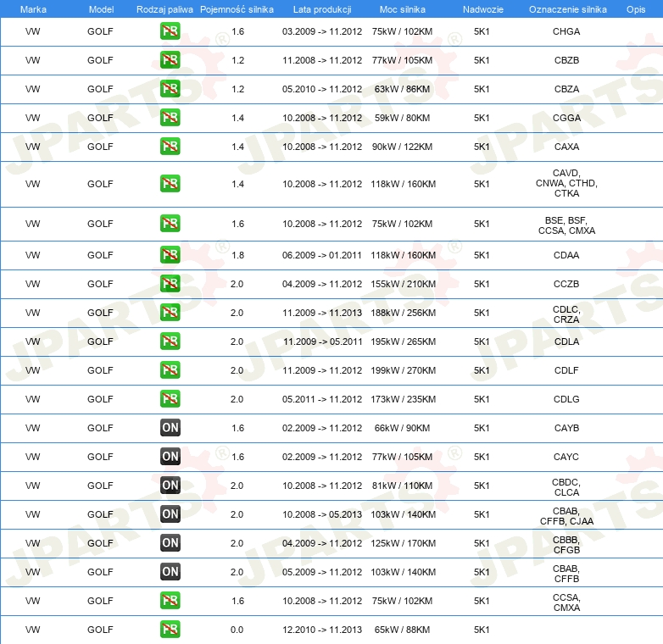Select engine code CDLG
This screenshot has width=663, height=644.
(566, 398)
